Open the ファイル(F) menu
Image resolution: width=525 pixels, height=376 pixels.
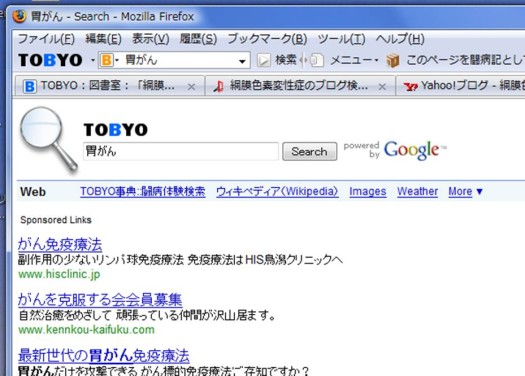click(46, 39)
